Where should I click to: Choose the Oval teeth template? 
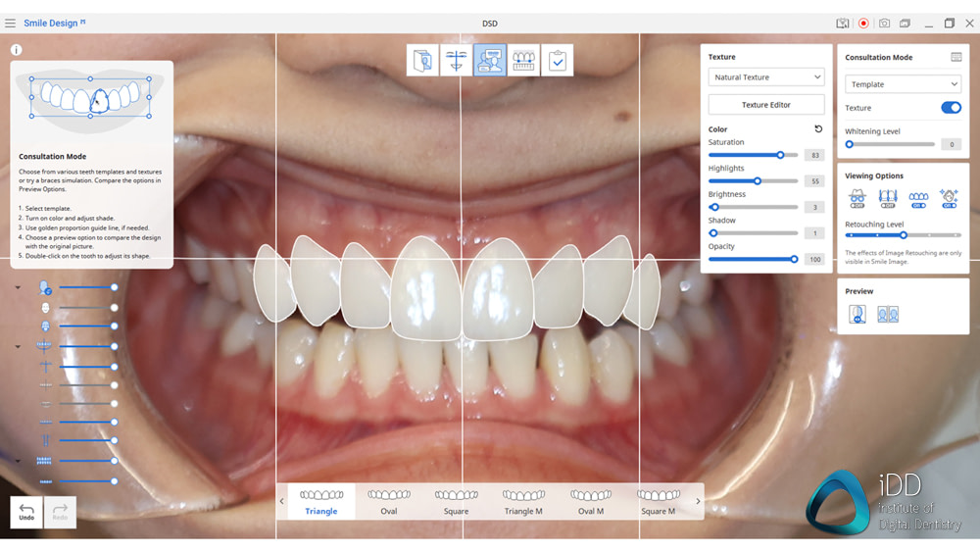click(x=389, y=501)
